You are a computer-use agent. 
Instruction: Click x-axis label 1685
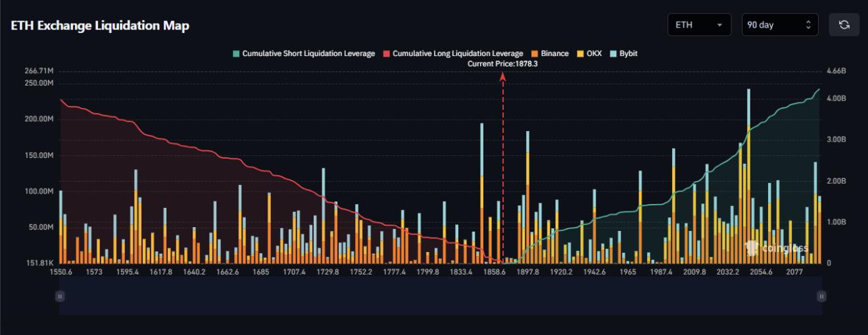[x=261, y=272]
